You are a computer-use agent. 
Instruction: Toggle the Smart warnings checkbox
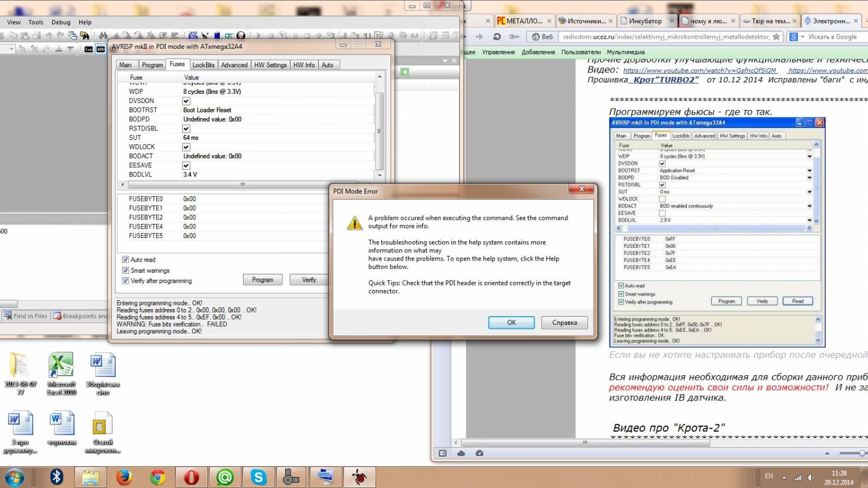tap(126, 270)
